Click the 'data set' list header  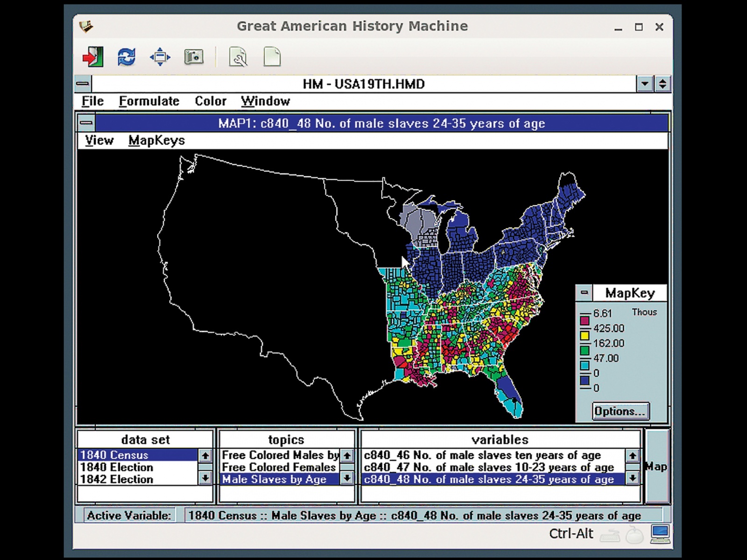(145, 440)
